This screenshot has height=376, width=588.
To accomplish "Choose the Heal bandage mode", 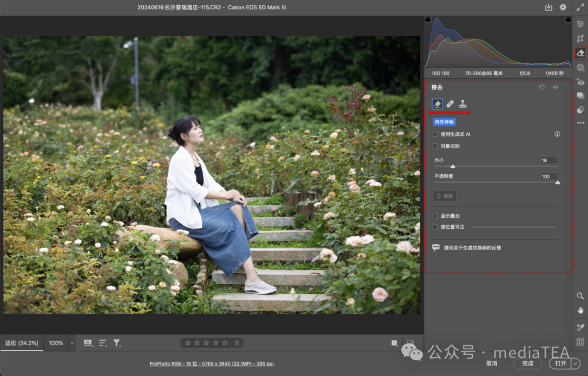I will [450, 104].
